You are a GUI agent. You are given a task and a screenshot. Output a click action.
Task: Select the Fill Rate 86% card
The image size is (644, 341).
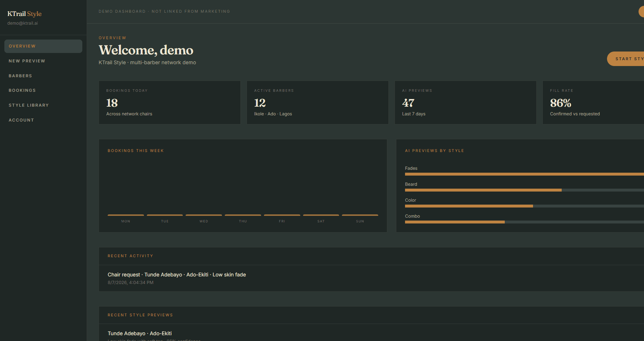click(x=593, y=102)
